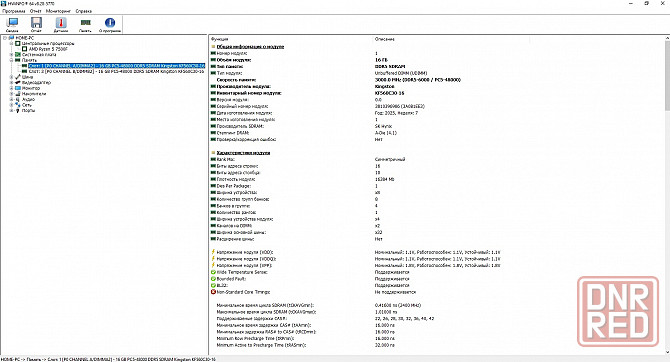This screenshot has height=362, width=670.
Task: Click the scrollbar up arrow in details pane
Action: [x=667, y=38]
